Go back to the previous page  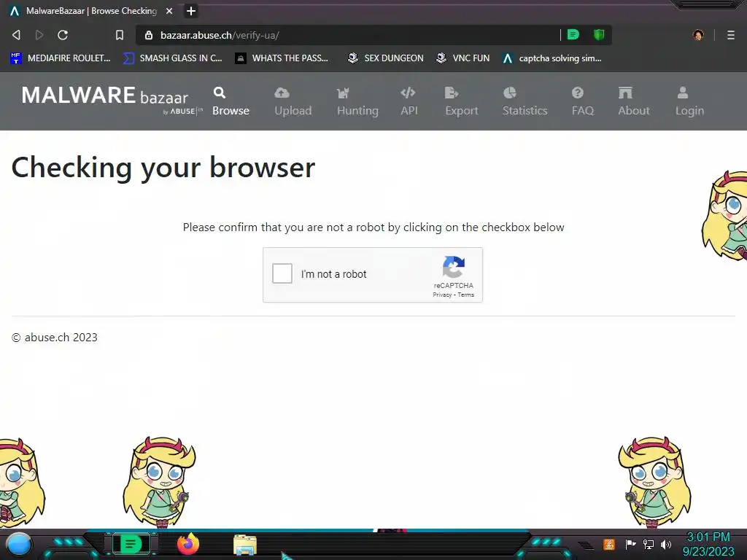tap(16, 35)
